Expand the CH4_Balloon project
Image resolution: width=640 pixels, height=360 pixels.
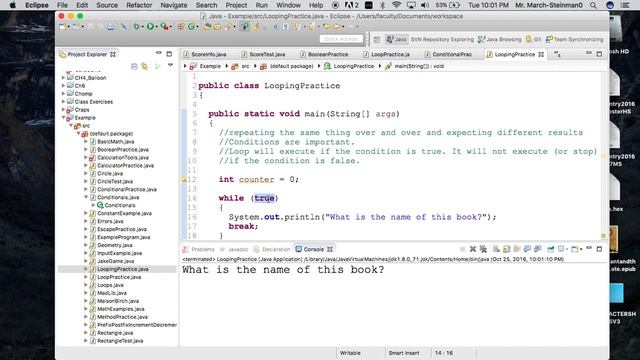click(63, 78)
